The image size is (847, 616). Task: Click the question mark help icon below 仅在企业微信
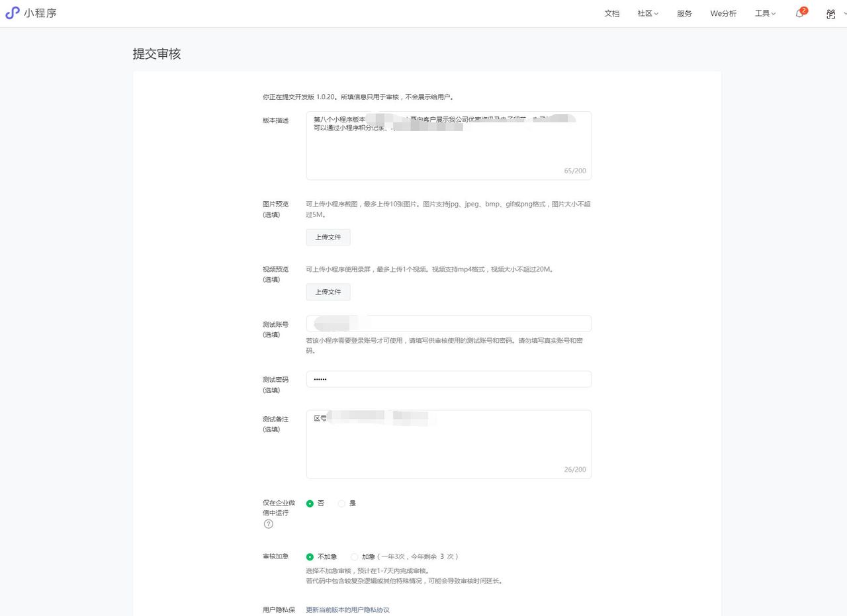point(268,524)
